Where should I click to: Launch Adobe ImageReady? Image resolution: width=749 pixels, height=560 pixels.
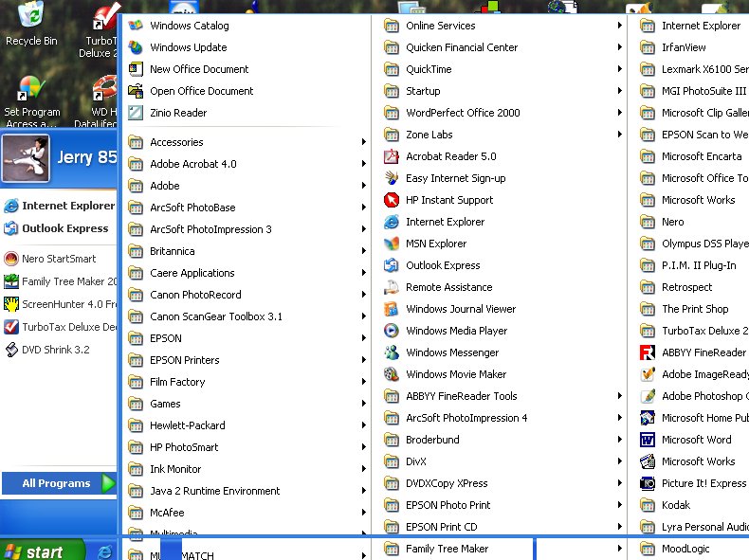[694, 374]
